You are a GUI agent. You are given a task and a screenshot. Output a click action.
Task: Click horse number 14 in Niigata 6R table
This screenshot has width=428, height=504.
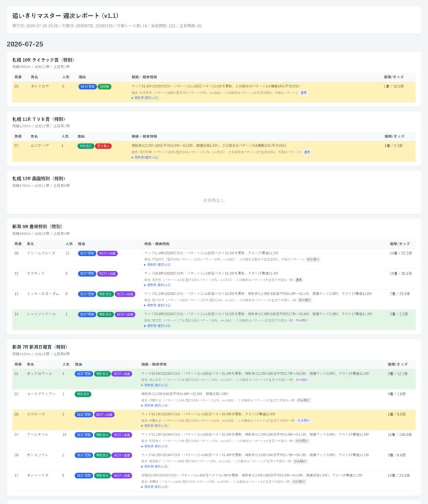pyautogui.click(x=16, y=314)
